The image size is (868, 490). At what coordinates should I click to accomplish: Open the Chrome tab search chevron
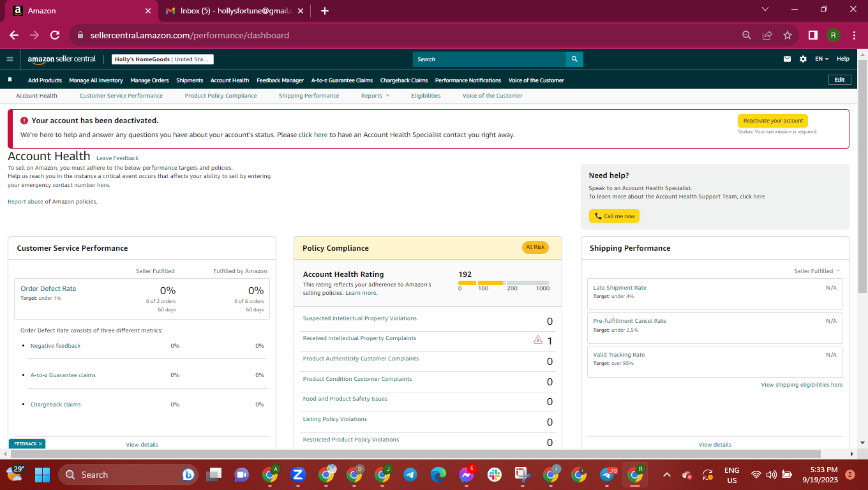coord(765,10)
